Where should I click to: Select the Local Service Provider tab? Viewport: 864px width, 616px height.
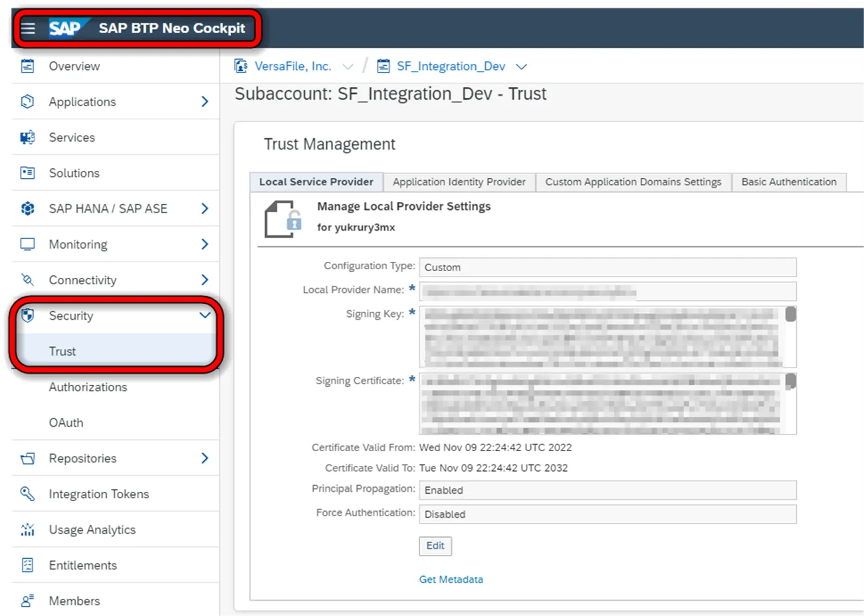point(316,182)
